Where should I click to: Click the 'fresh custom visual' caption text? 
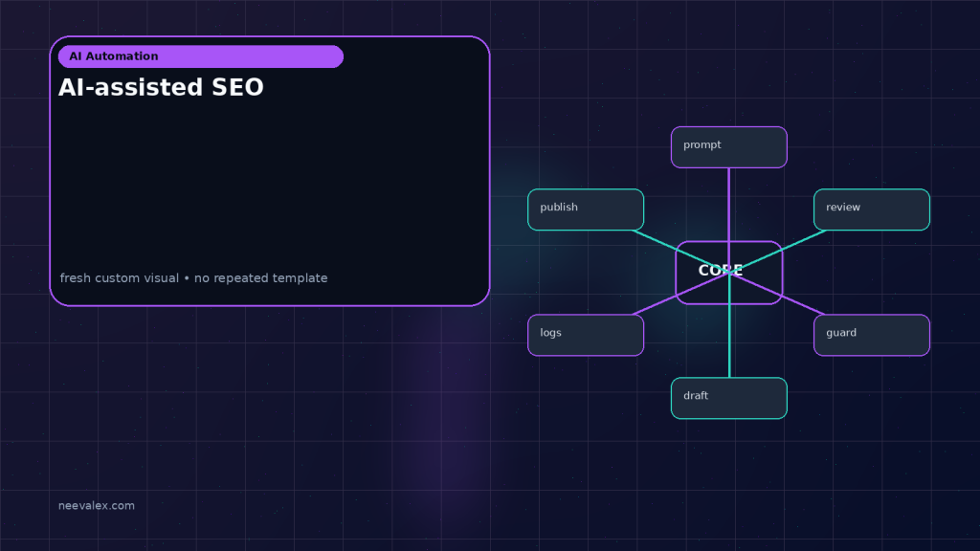click(193, 278)
